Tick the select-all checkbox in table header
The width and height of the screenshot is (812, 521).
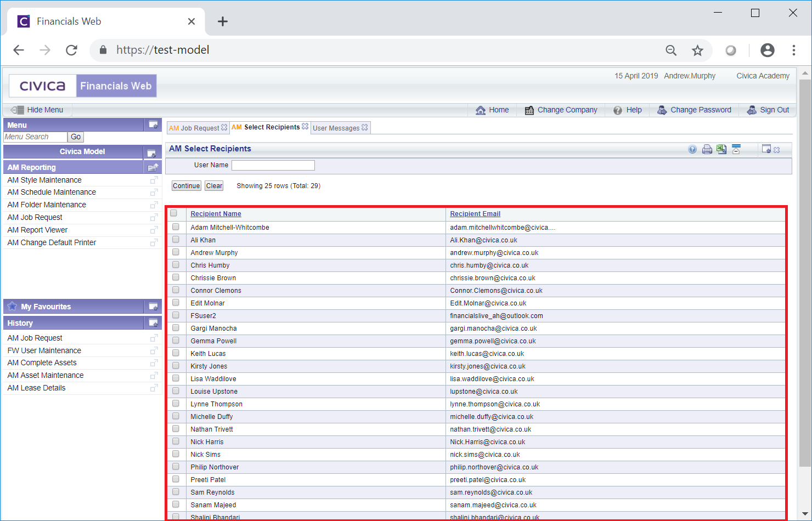(174, 213)
